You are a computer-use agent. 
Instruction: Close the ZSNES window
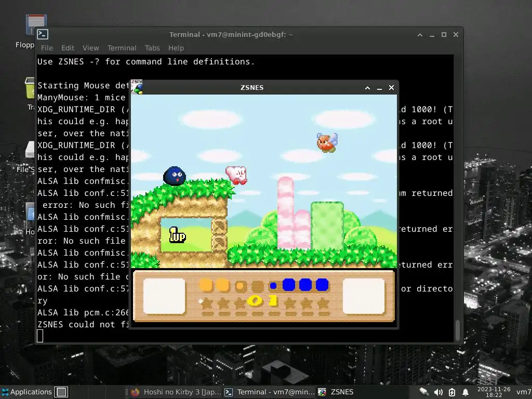[x=391, y=87]
